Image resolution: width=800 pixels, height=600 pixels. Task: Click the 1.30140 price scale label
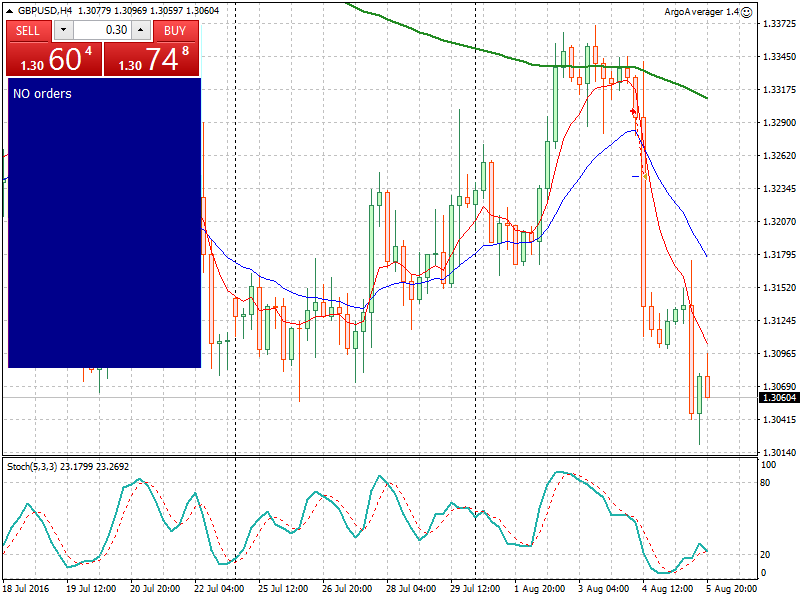(779, 452)
